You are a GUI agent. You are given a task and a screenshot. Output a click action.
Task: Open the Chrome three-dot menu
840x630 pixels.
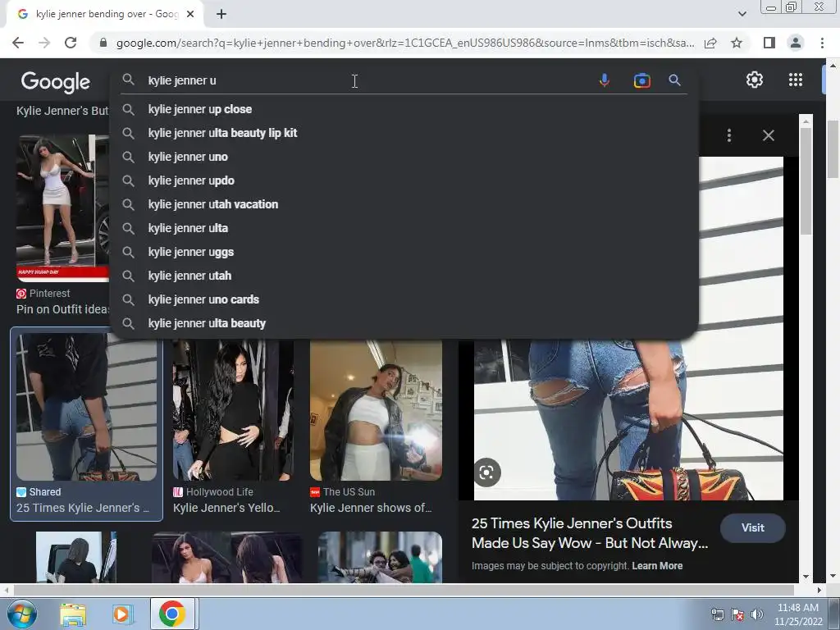(822, 43)
